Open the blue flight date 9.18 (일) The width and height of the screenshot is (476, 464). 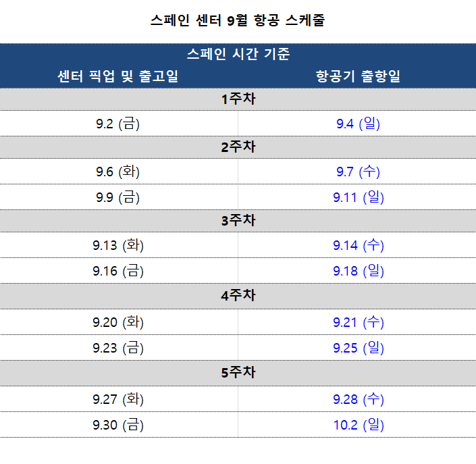click(x=359, y=271)
